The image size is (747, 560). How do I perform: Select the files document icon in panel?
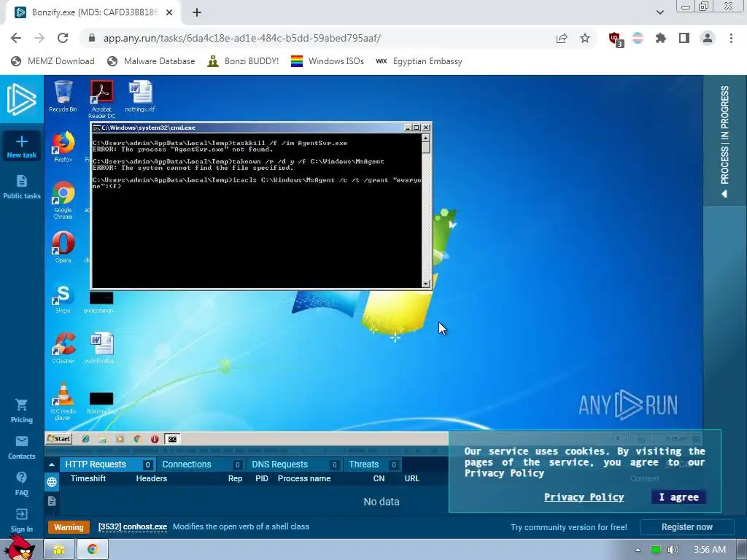(x=52, y=501)
